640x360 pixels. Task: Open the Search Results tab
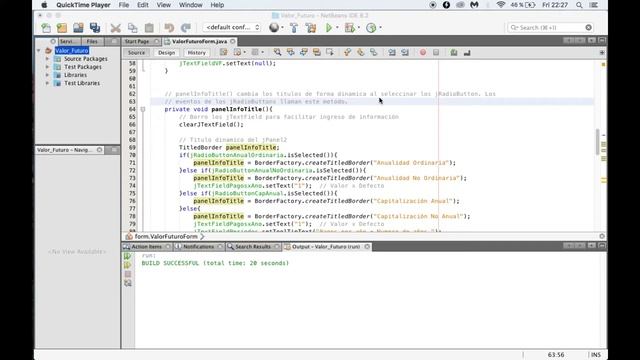(253, 247)
